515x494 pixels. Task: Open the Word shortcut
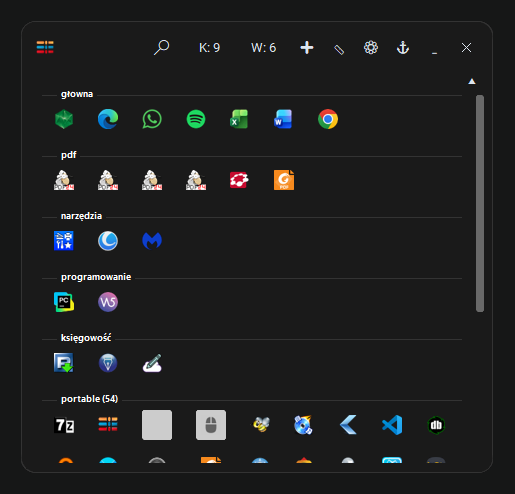pos(283,119)
